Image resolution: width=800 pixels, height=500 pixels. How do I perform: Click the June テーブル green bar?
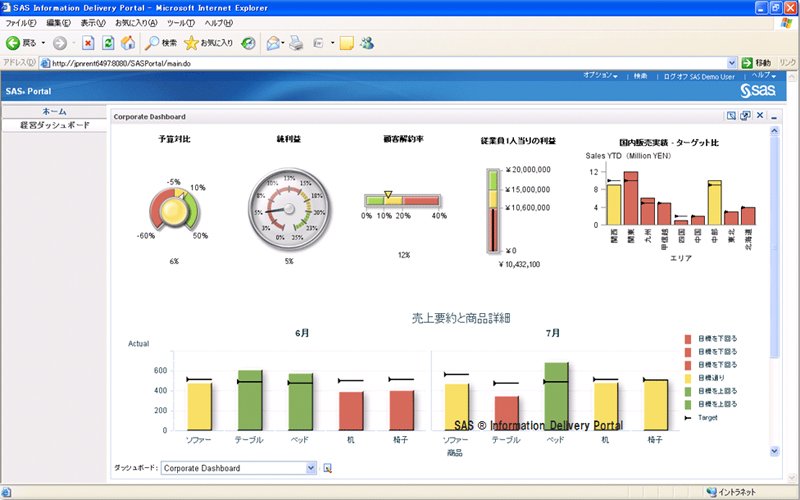250,400
